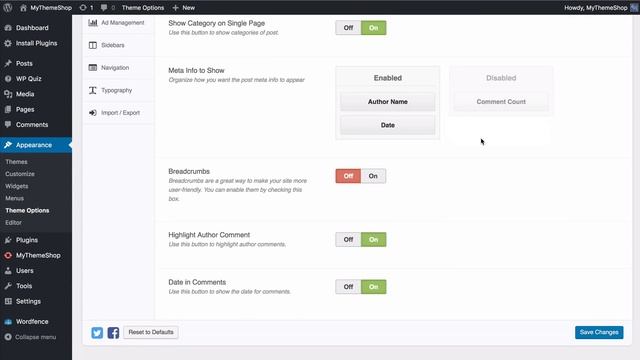
Task: Go to Pages menu
Action: point(25,109)
